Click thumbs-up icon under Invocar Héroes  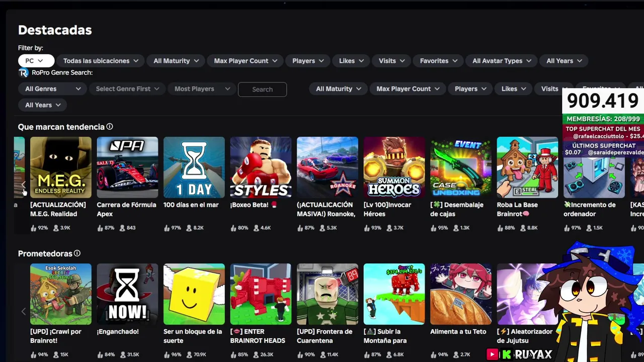coord(367,228)
